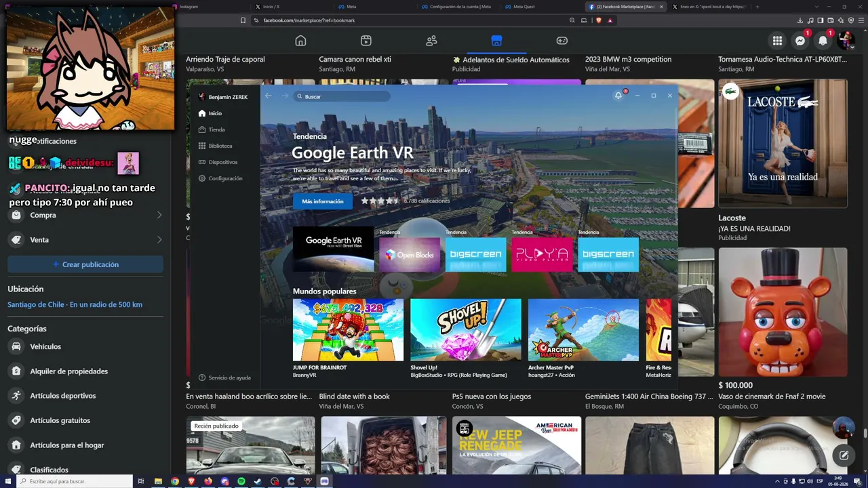Expand the Venta section
Image resolution: width=868 pixels, height=488 pixels.
tap(85, 240)
